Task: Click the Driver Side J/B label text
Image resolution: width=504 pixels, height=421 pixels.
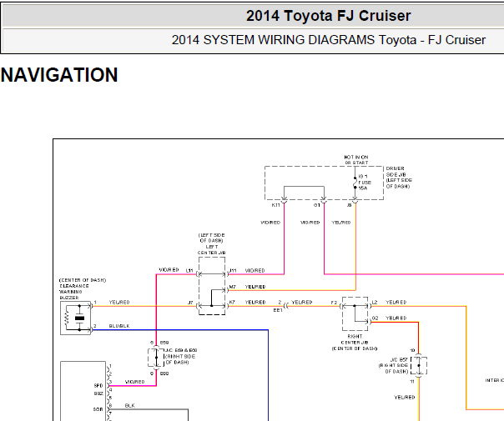Action: coord(399,178)
